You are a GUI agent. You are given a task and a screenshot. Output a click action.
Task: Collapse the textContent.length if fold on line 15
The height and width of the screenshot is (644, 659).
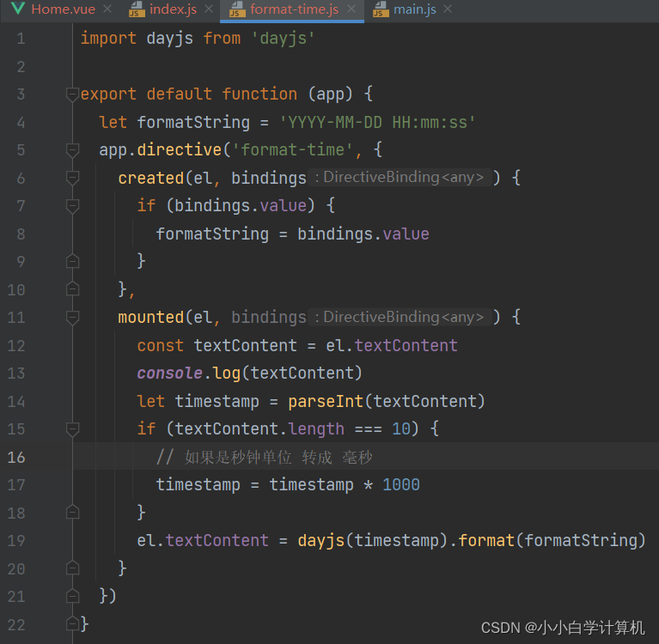pyautogui.click(x=73, y=429)
